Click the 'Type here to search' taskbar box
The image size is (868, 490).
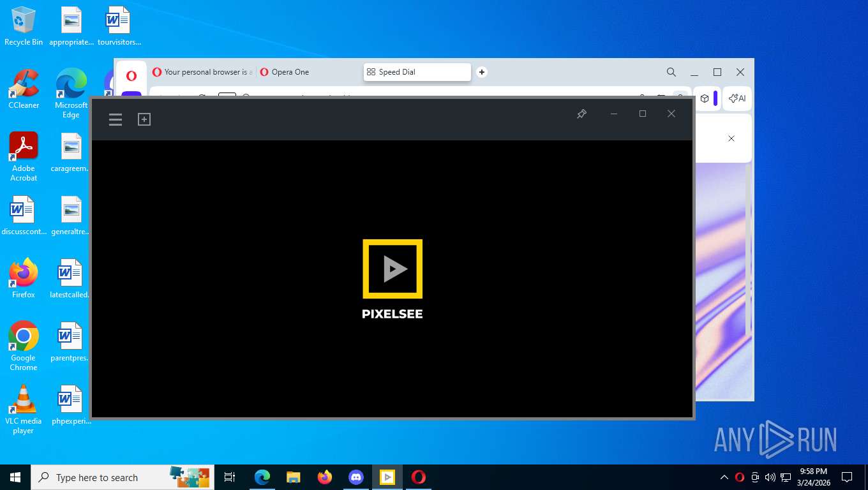[x=123, y=477]
